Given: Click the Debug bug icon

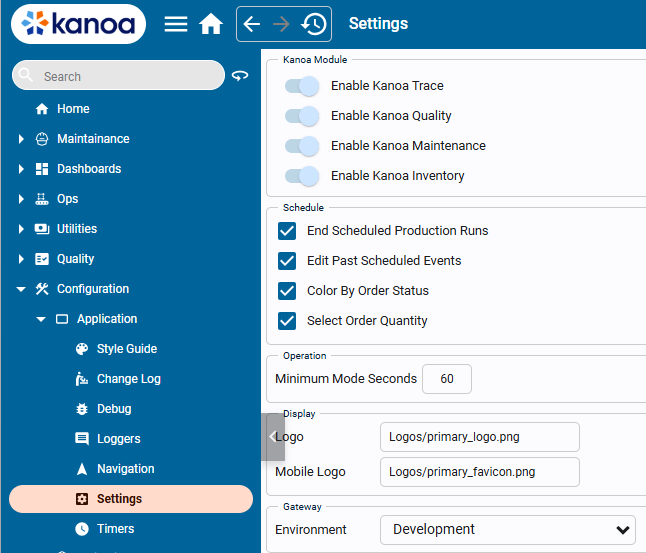Looking at the screenshot, I should (82, 409).
